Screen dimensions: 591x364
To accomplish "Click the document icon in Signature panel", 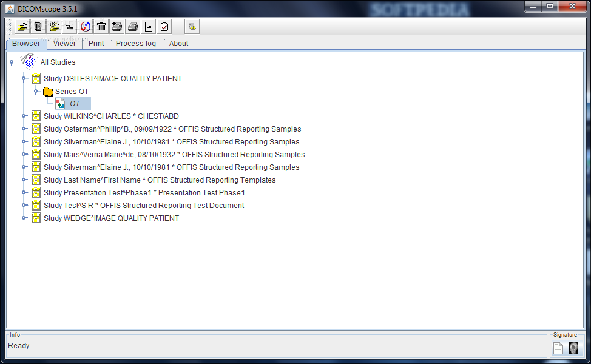I will tap(558, 348).
